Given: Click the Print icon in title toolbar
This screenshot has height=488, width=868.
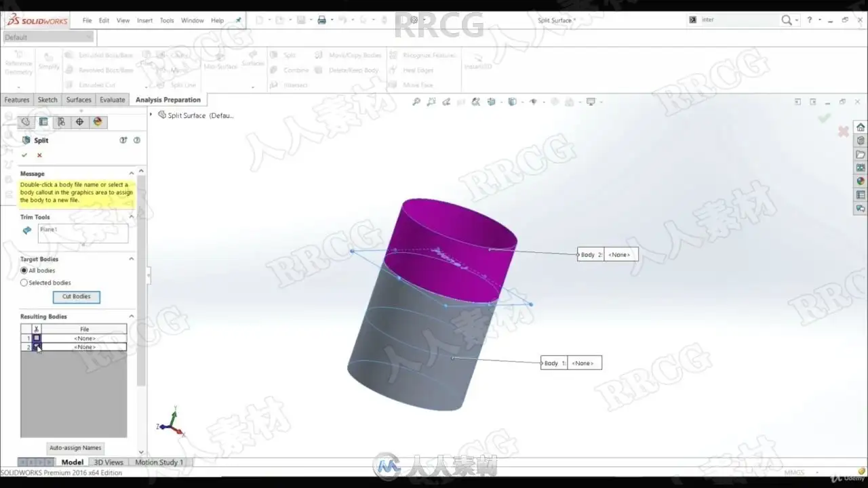Looking at the screenshot, I should (x=322, y=20).
